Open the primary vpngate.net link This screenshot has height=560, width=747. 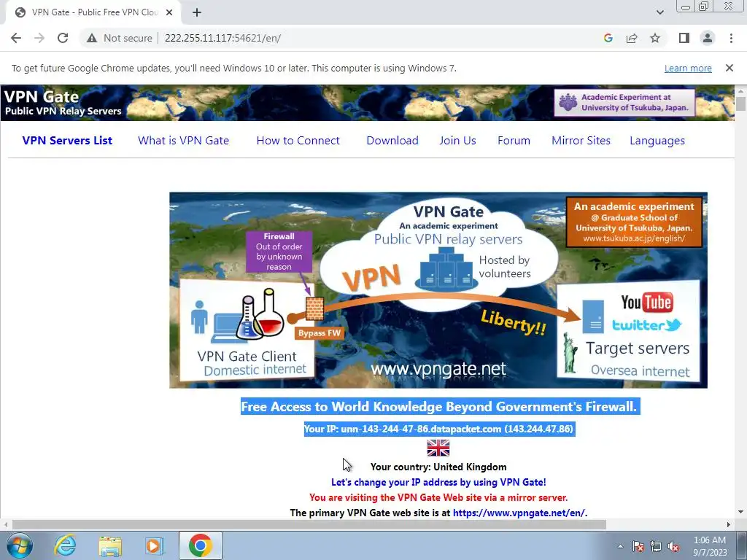coord(519,513)
